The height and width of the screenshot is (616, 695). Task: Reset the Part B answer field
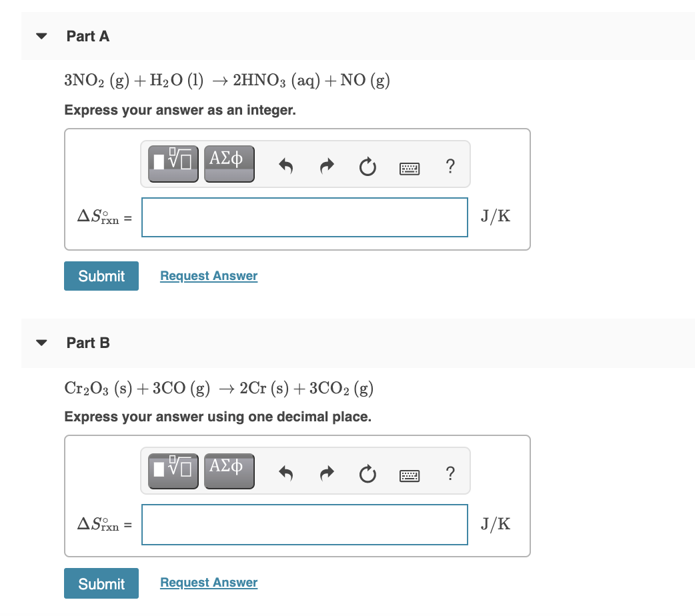point(368,475)
